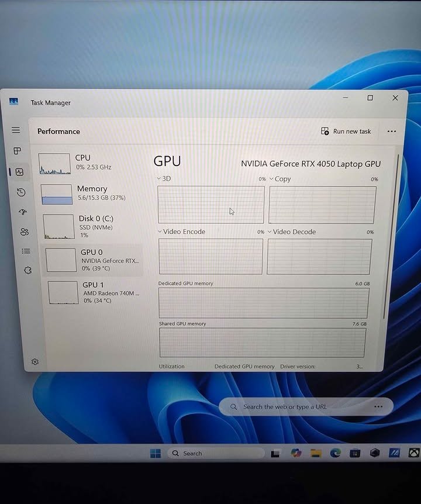421x504 pixels.
Task: Click the Video Encode graph
Action: (x=210, y=257)
